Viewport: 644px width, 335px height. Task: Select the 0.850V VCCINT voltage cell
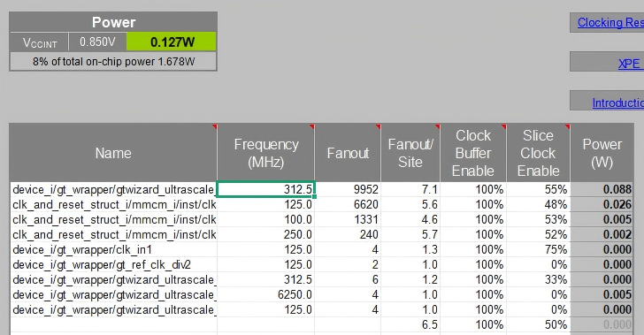coord(97,42)
